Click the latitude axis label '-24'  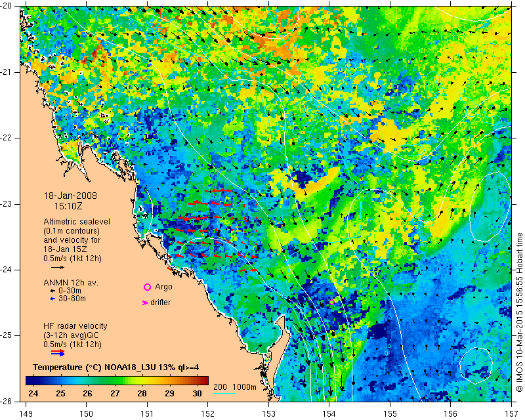pos(6,270)
